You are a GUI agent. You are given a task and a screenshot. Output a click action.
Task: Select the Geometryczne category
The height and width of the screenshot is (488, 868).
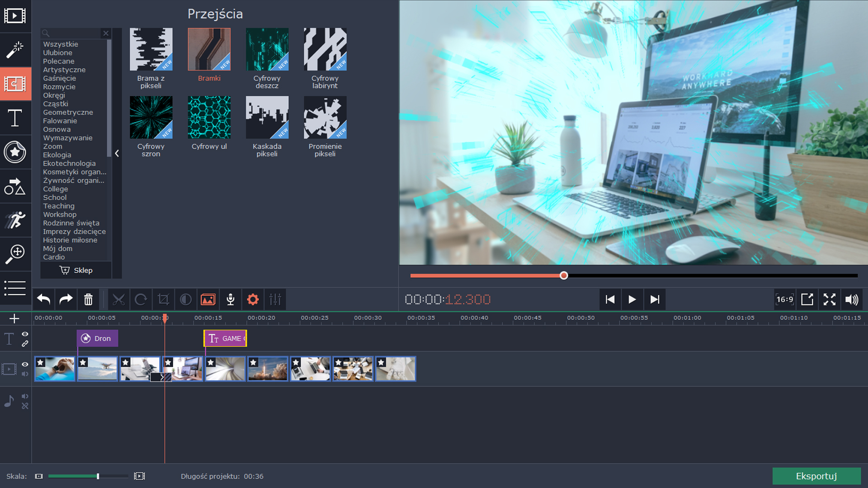[68, 112]
